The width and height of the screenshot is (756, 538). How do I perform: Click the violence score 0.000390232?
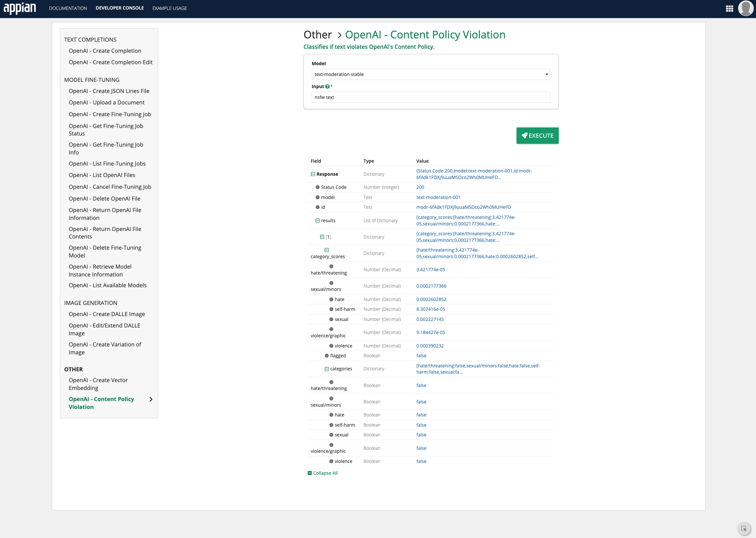pos(430,346)
